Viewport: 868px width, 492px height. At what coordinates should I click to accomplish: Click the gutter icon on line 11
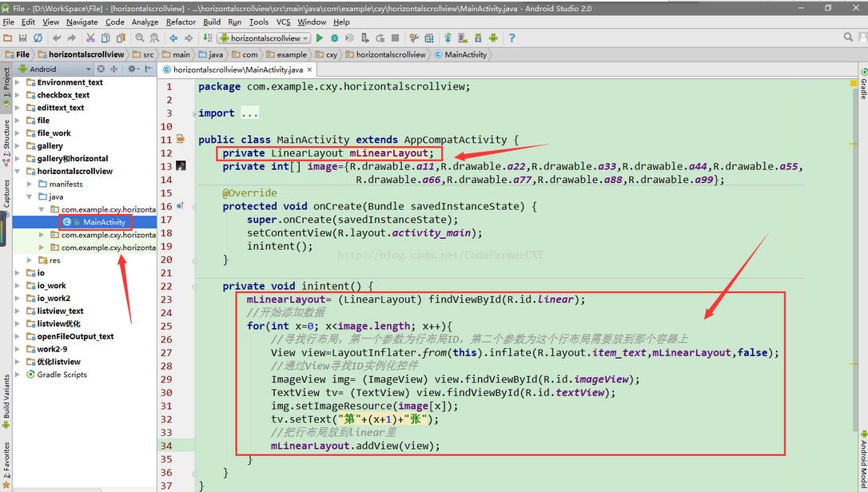click(x=181, y=139)
